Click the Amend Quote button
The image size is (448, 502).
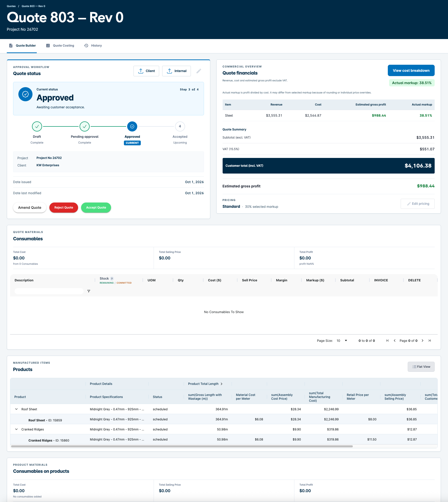(30, 208)
